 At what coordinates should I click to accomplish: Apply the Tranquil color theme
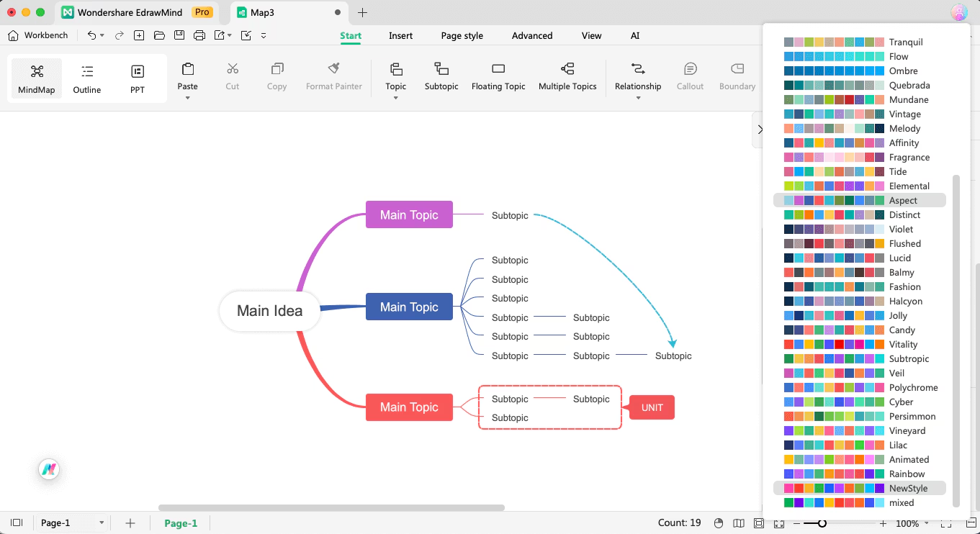tap(859, 42)
